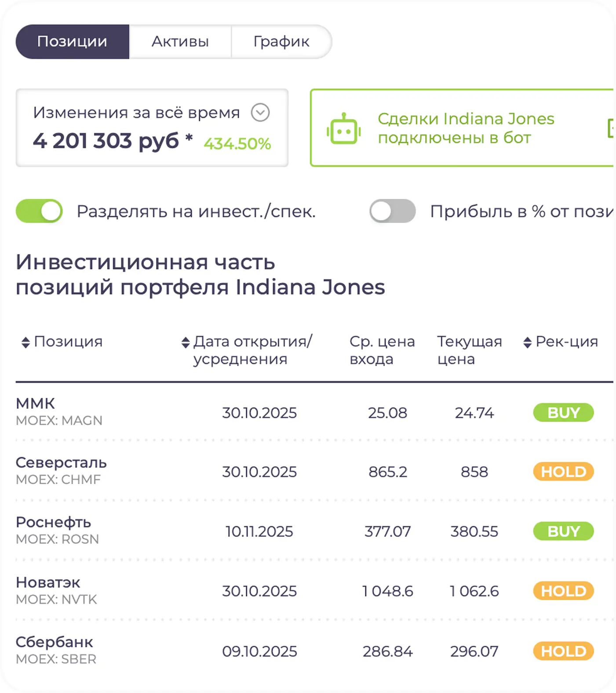Enable Прибыль в % от позиции toggle
Viewport: 616px width, 693px height.
click(x=392, y=211)
